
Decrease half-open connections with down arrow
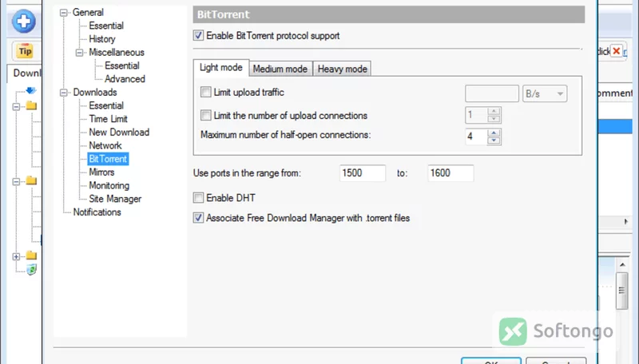point(494,140)
